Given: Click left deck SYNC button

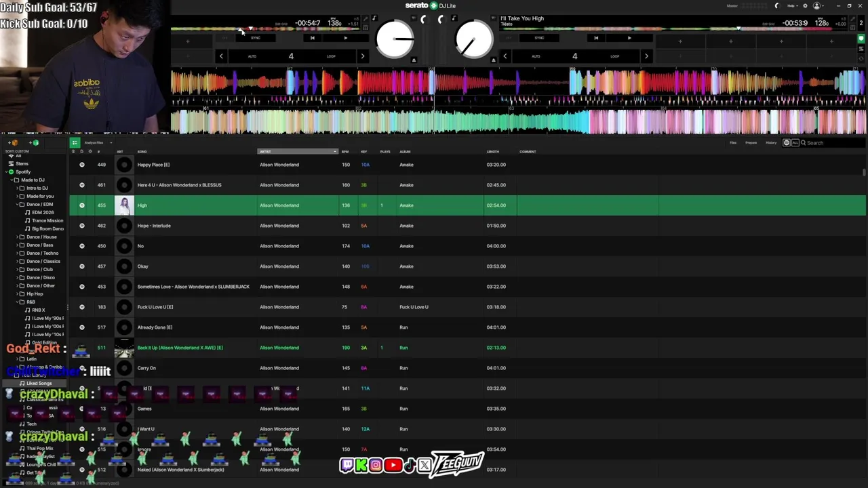Looking at the screenshot, I should (255, 38).
